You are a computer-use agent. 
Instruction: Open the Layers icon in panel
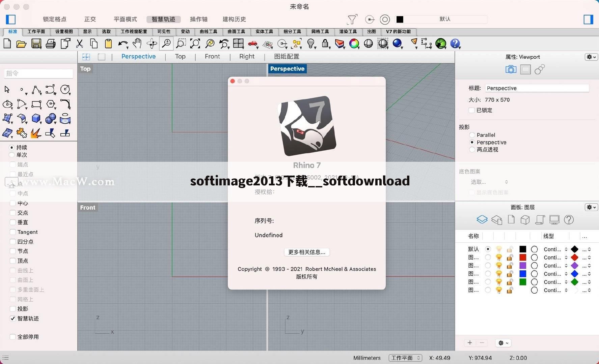[x=482, y=220]
